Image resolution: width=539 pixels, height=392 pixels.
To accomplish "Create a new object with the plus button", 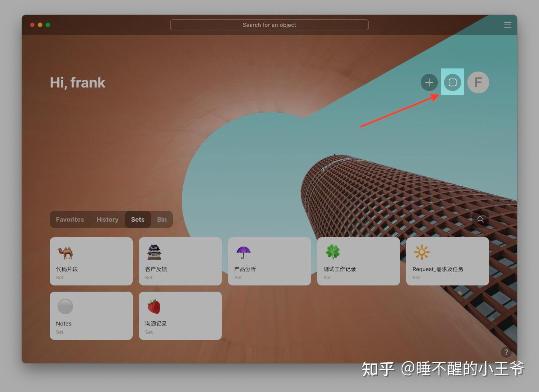I will coord(429,82).
